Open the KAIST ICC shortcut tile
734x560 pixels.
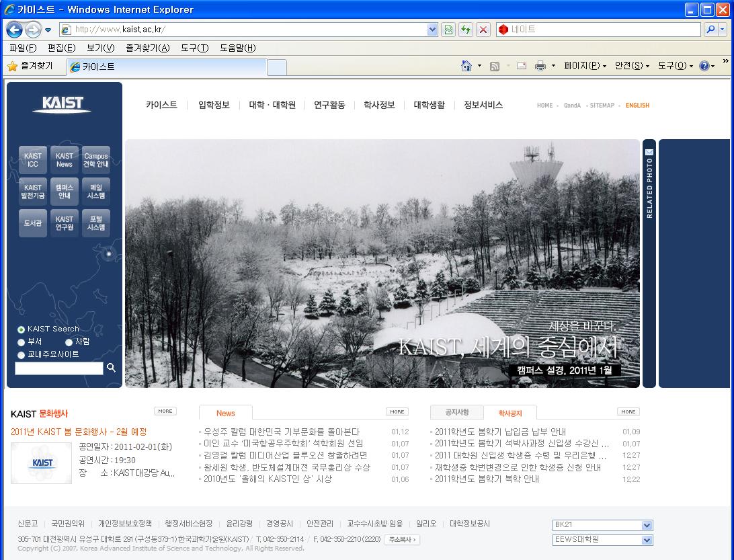click(33, 160)
